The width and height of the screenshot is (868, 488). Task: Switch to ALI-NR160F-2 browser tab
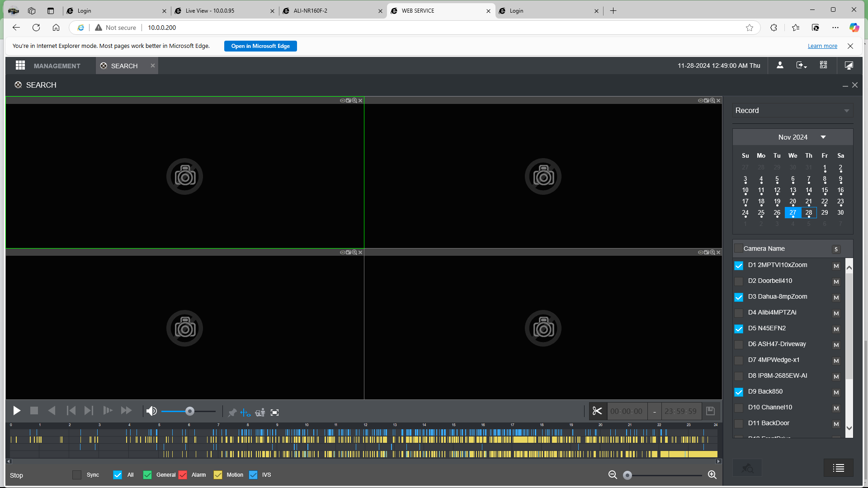click(332, 11)
